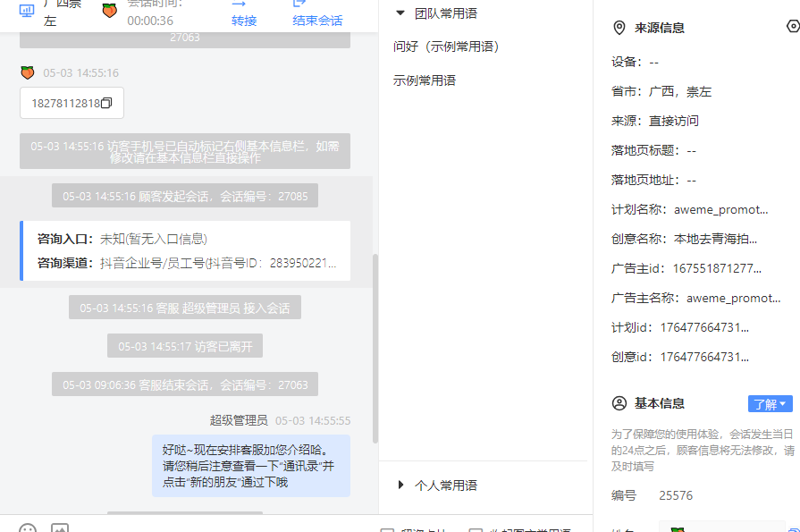Click the image upload icon below chat
This screenshot has width=800, height=532.
tap(60, 528)
